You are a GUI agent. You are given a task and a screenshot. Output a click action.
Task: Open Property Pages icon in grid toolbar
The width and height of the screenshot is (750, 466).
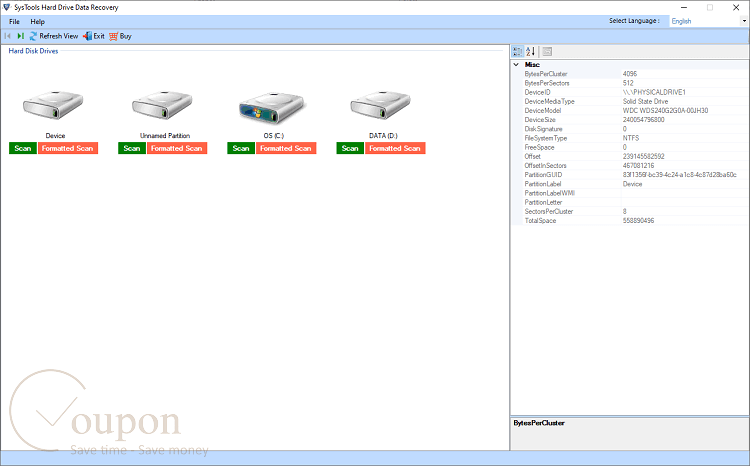(x=547, y=51)
